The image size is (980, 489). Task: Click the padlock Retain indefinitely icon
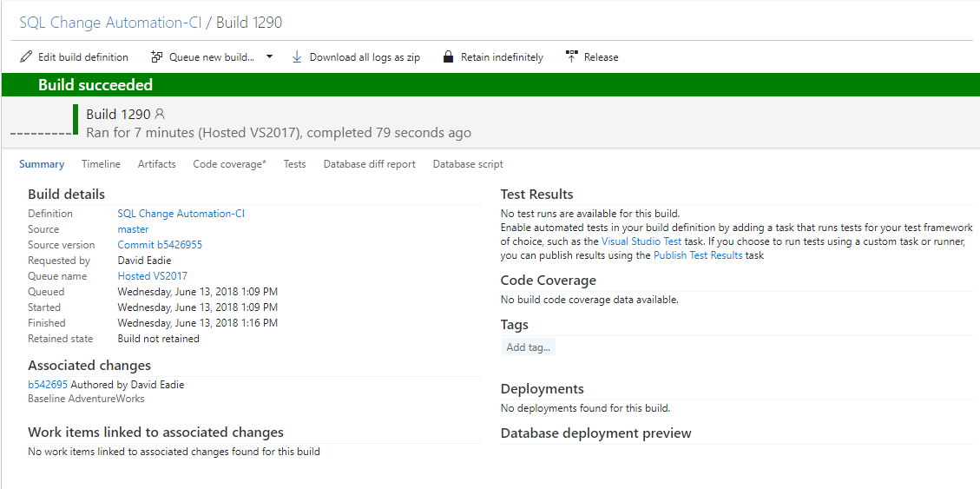[448, 57]
